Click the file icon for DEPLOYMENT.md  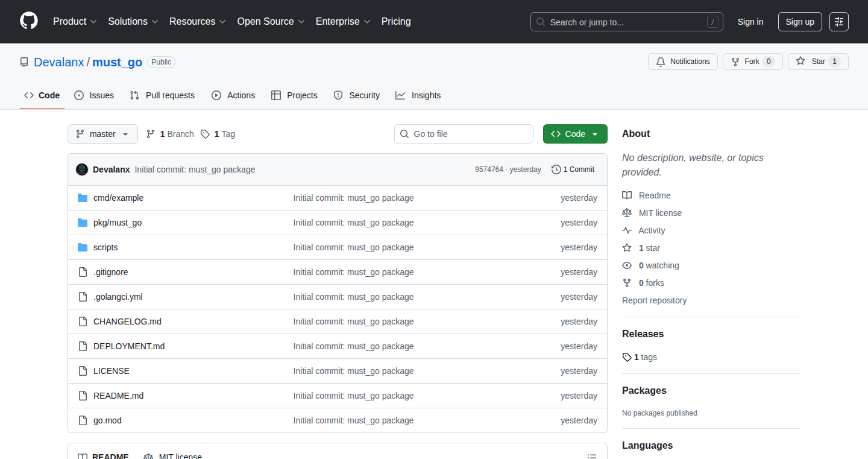pyautogui.click(x=83, y=346)
